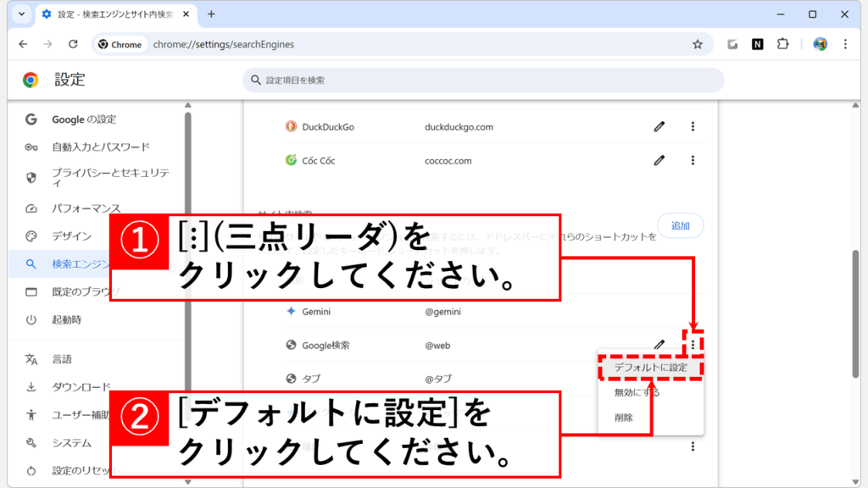
Task: Click the gray extension icon left of Notion
Action: 732,44
